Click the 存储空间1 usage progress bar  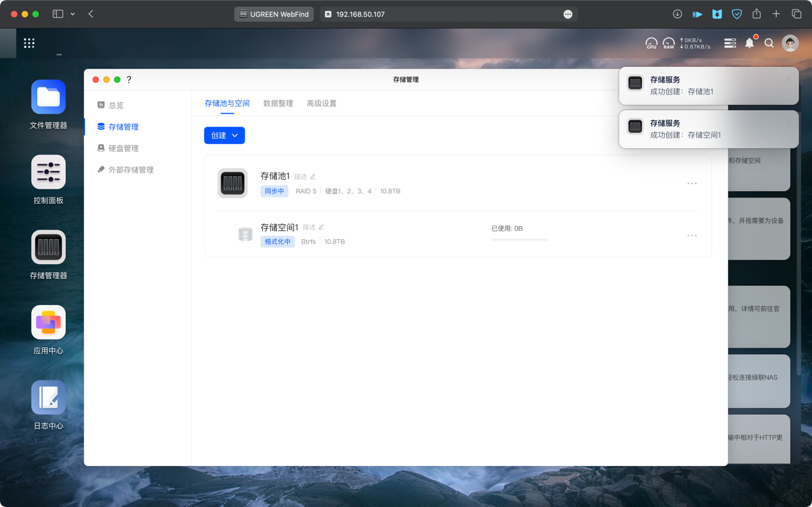pyautogui.click(x=519, y=240)
